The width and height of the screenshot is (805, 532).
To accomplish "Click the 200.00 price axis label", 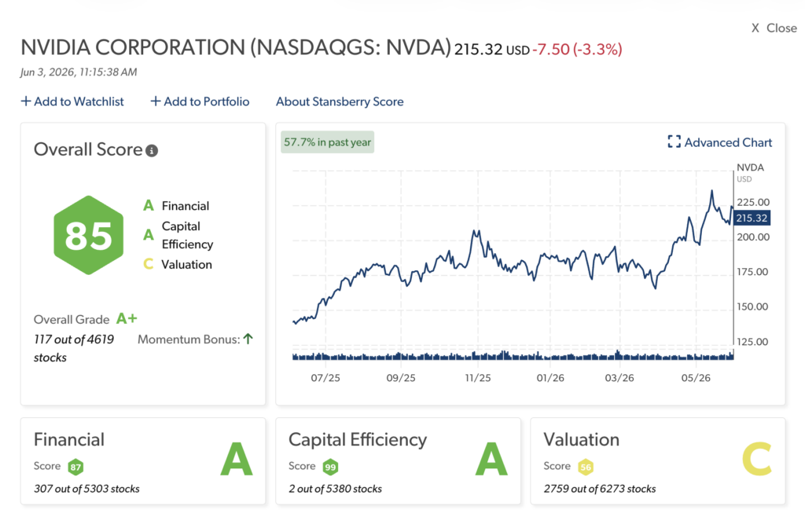I will coord(753,237).
